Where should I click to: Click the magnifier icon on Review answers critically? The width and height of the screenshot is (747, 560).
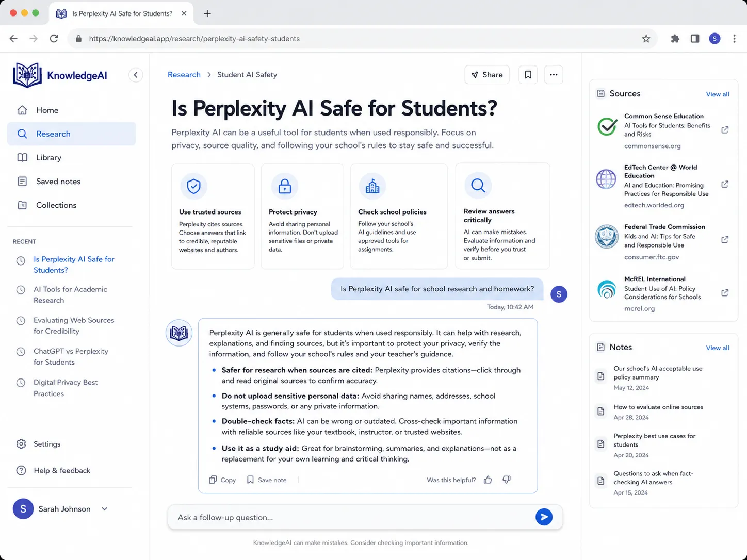click(478, 185)
